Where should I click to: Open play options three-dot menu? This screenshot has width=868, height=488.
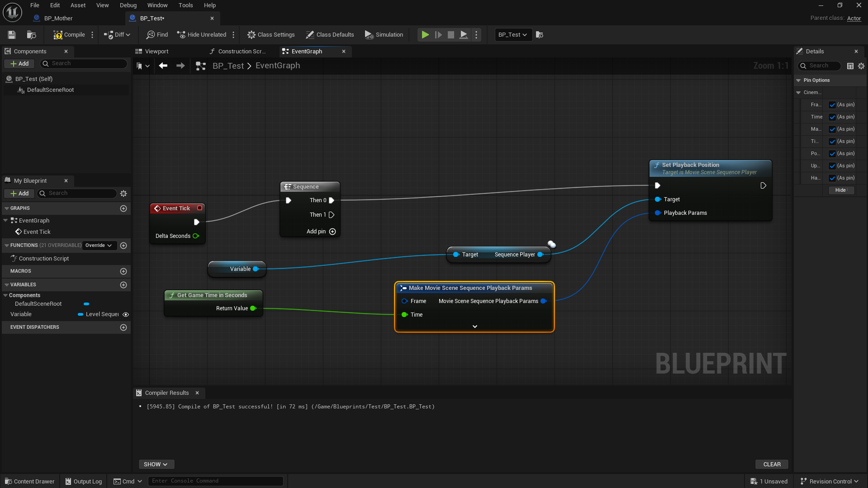pos(476,35)
